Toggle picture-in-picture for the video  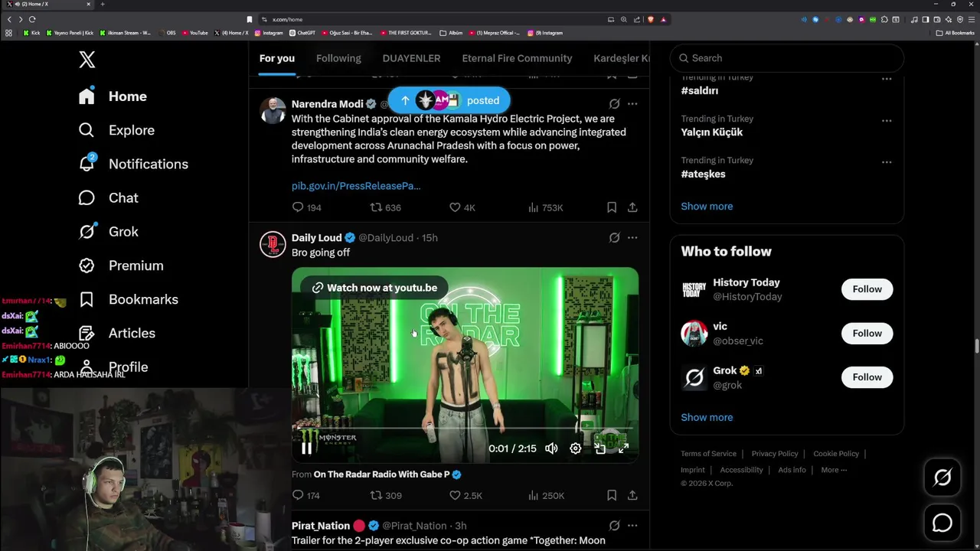click(x=600, y=448)
